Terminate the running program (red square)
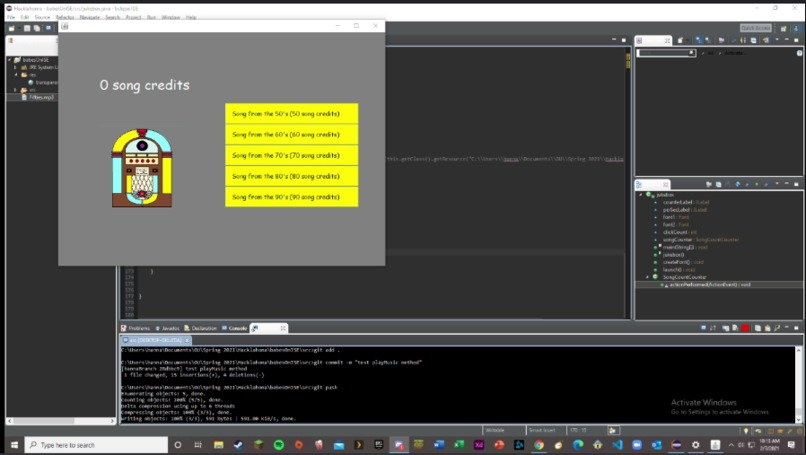This screenshot has height=455, width=806. 745,328
